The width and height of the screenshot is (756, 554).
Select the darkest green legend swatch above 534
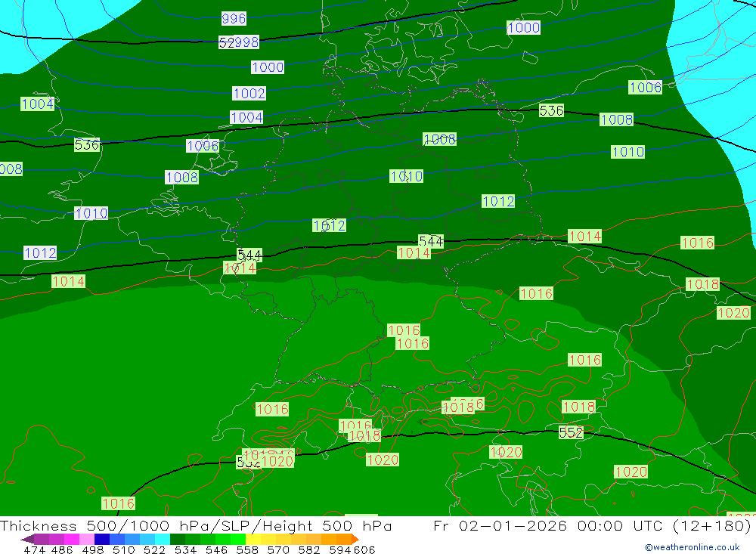pos(178,539)
